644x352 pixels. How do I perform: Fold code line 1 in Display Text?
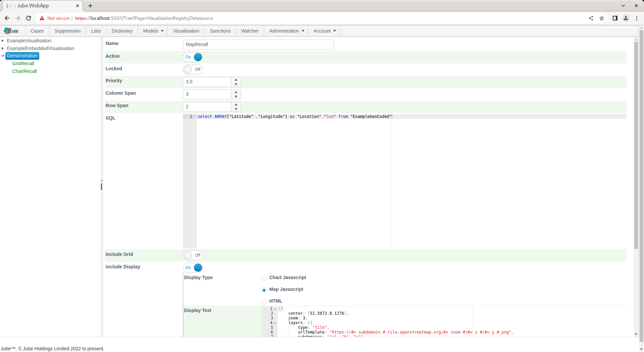(x=275, y=309)
